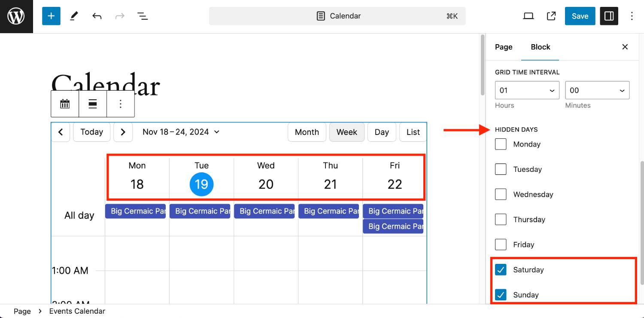
Task: Switch calendar to Day view
Action: point(382,132)
